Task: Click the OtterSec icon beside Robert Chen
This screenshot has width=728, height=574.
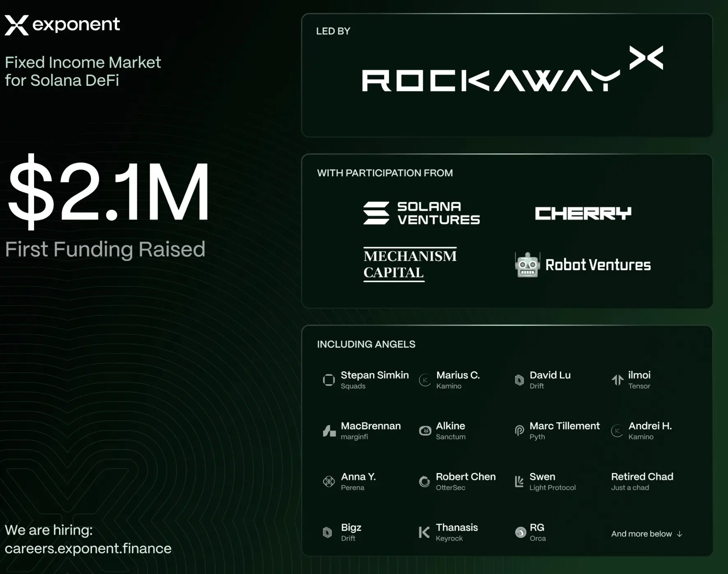Action: click(424, 481)
